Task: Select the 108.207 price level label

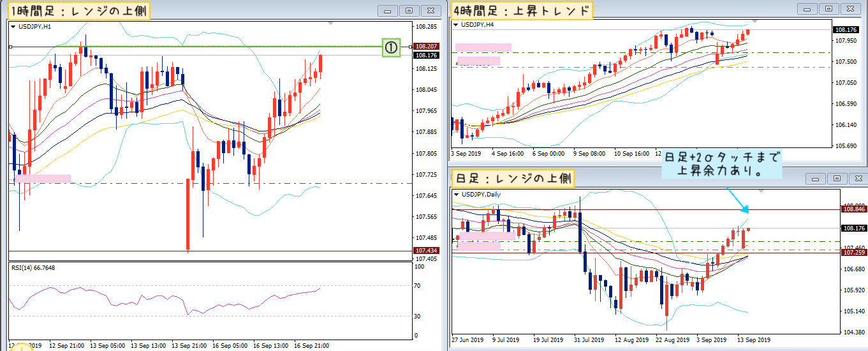Action: (x=425, y=47)
